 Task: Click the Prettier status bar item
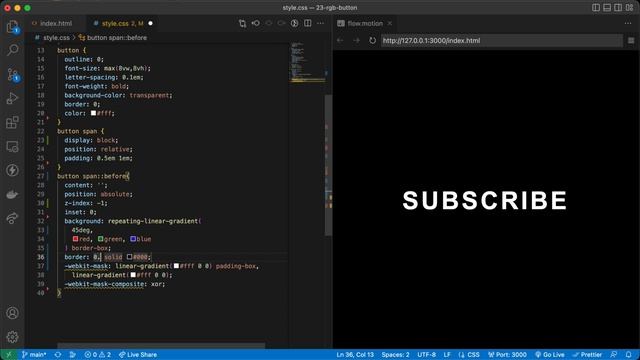tap(587, 355)
